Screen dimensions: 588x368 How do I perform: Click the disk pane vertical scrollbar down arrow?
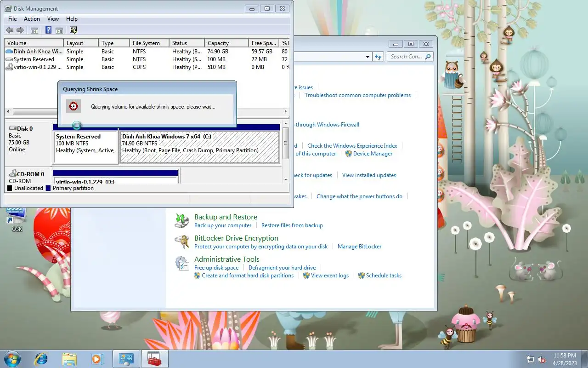286,179
